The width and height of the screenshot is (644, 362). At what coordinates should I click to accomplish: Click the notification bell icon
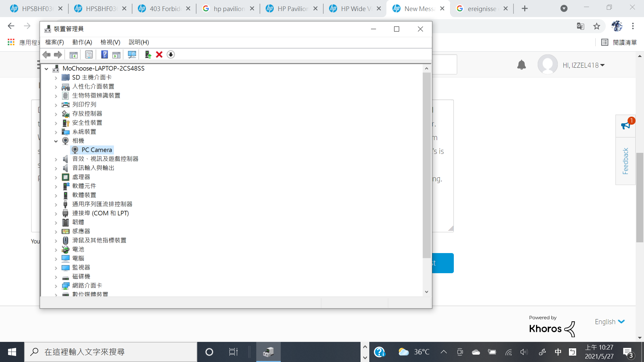click(x=522, y=65)
